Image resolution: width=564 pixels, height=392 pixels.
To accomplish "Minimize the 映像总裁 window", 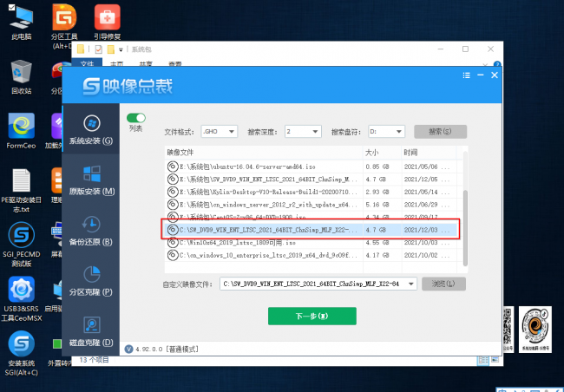I will click(x=481, y=75).
